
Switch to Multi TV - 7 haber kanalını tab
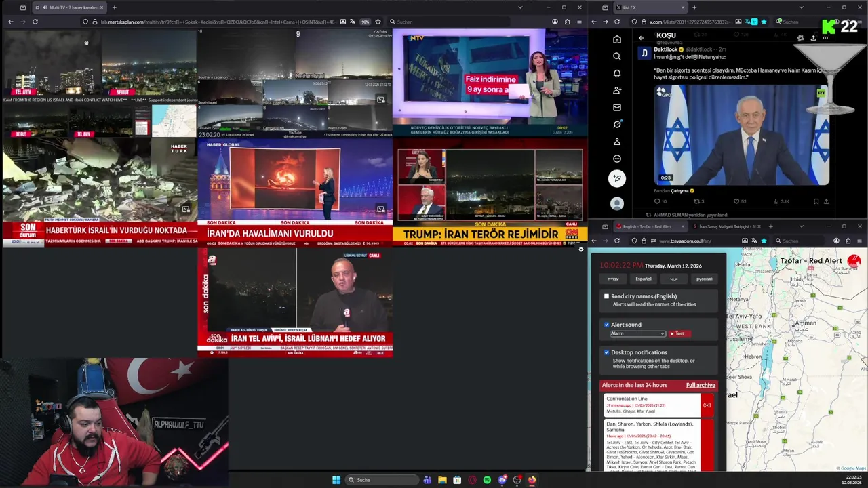click(71, 7)
